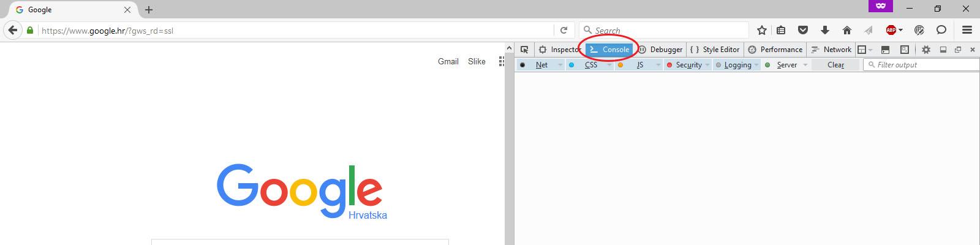Toggle the split console icon
The image size is (980, 245).
885,50
